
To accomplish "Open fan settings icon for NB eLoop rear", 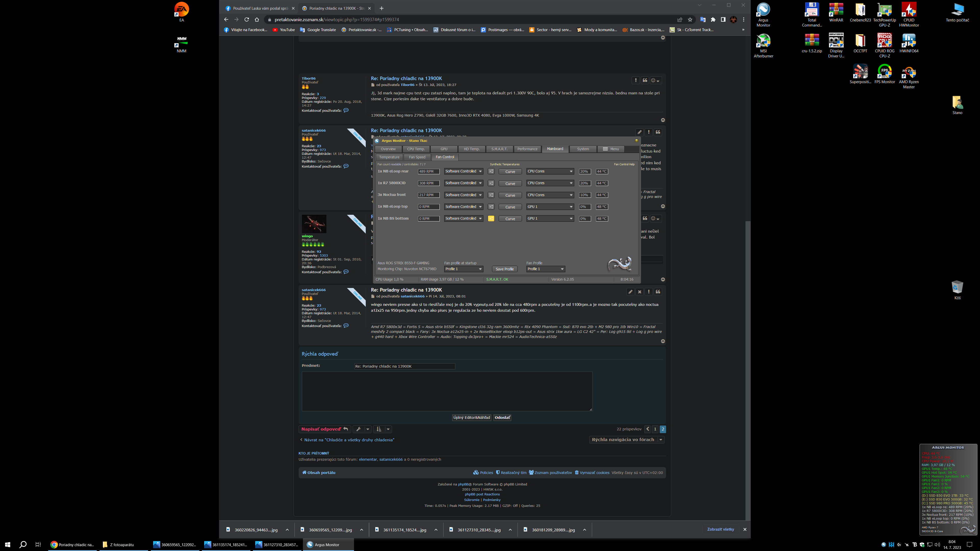I will pyautogui.click(x=491, y=171).
